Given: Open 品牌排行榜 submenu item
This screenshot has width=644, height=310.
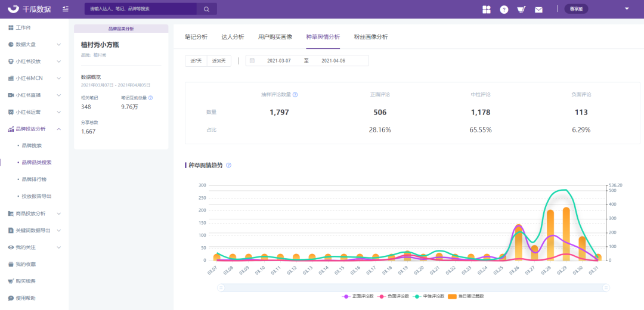Looking at the screenshot, I should (x=34, y=179).
